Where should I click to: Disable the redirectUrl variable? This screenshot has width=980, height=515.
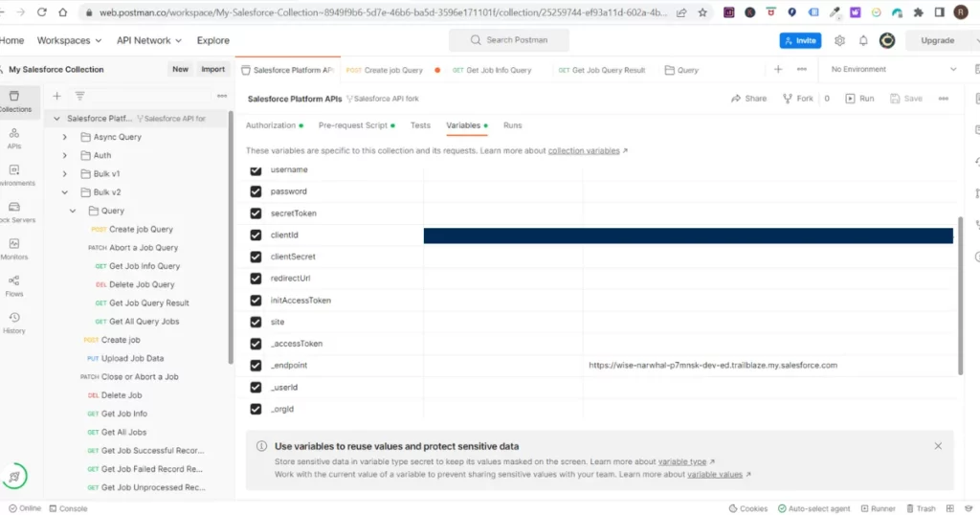coord(256,279)
